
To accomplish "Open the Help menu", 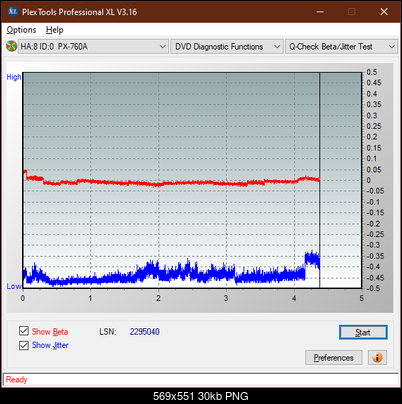I will (x=54, y=30).
